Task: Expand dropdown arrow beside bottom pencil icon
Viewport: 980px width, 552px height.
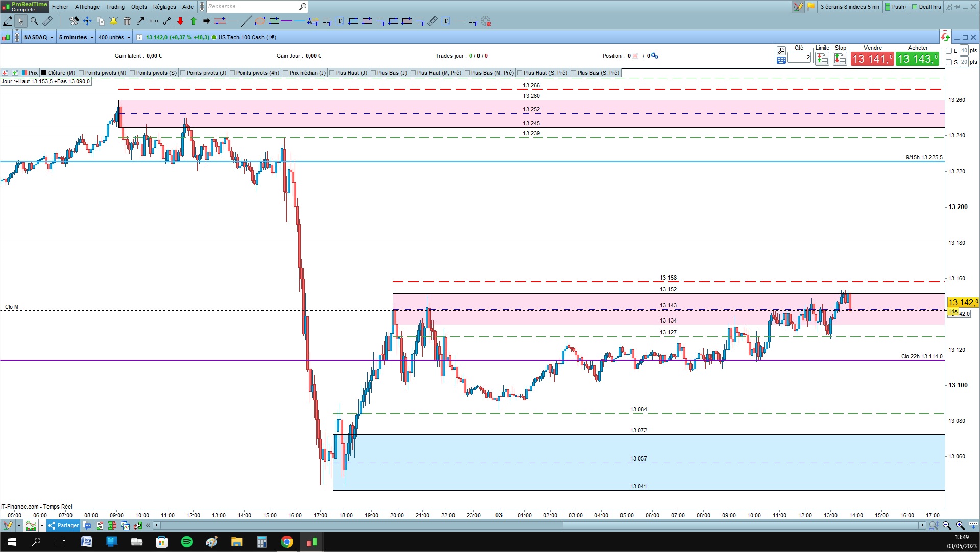Action: pos(19,525)
